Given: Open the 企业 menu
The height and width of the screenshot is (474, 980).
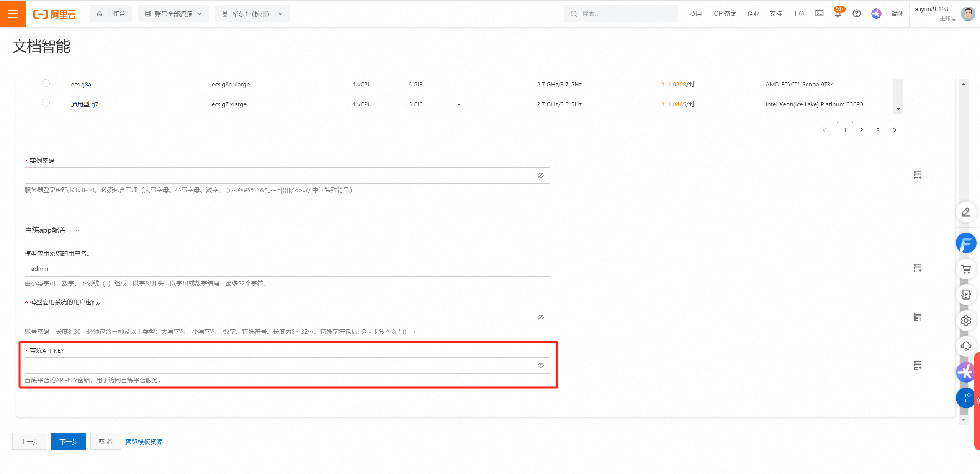Looking at the screenshot, I should pos(753,14).
